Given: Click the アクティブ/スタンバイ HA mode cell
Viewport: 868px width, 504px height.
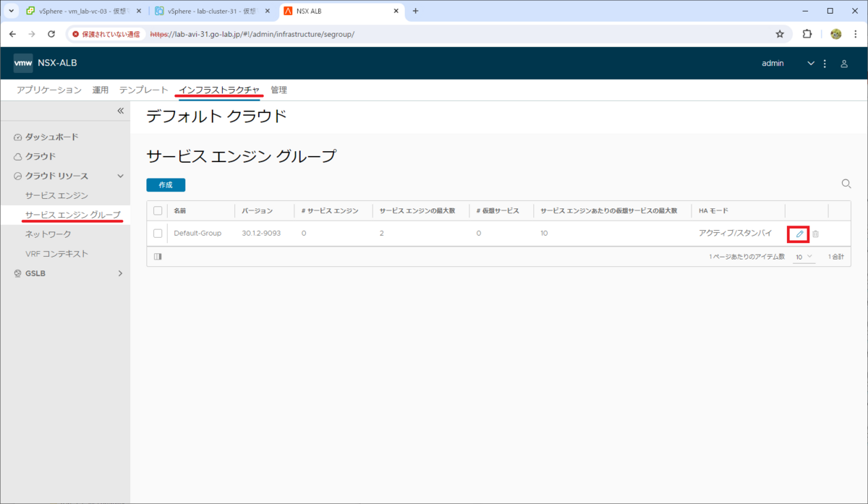Looking at the screenshot, I should coord(736,234).
